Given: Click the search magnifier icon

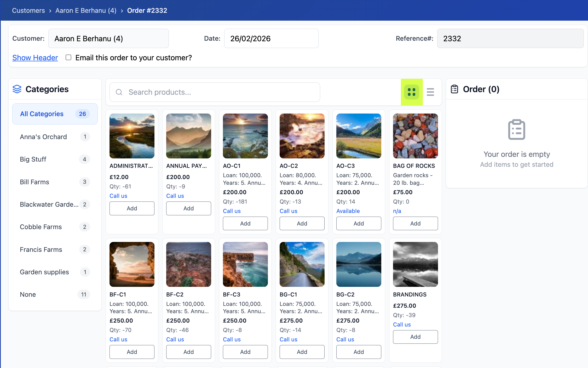Looking at the screenshot, I should (119, 92).
